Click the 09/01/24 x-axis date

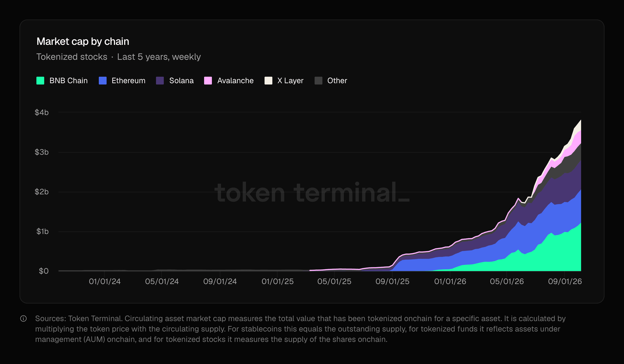point(220,281)
